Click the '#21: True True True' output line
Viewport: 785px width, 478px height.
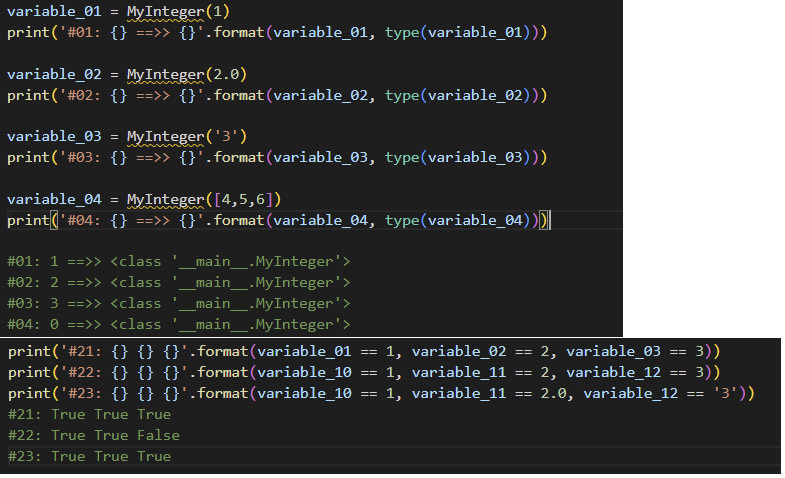[89, 414]
